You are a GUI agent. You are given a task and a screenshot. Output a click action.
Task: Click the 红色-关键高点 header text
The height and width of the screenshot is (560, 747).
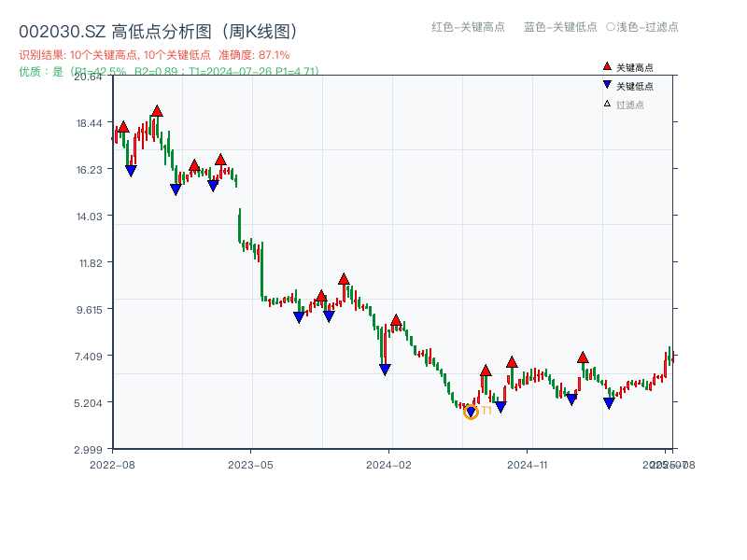468,27
